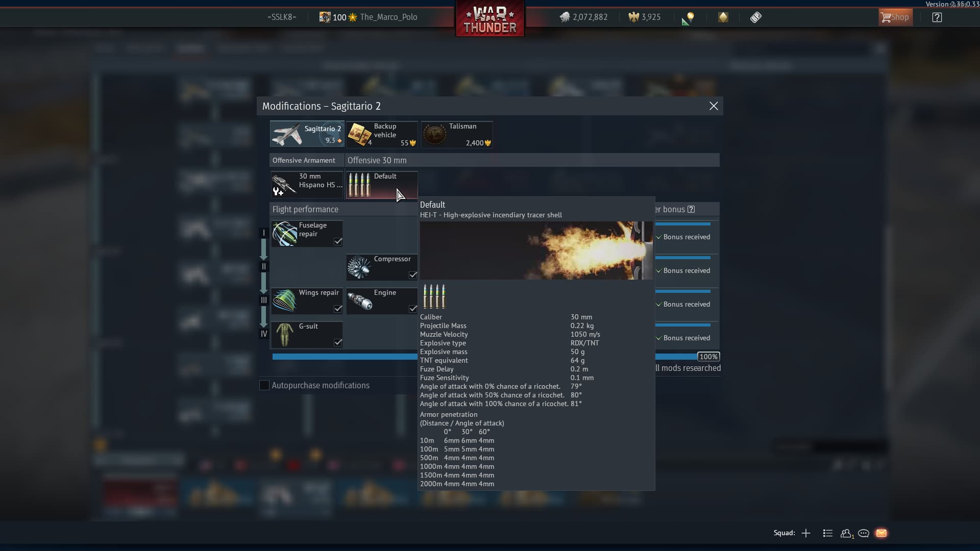This screenshot has width=980, height=551.
Task: Open the gold warbond shop icon
Action: [723, 17]
